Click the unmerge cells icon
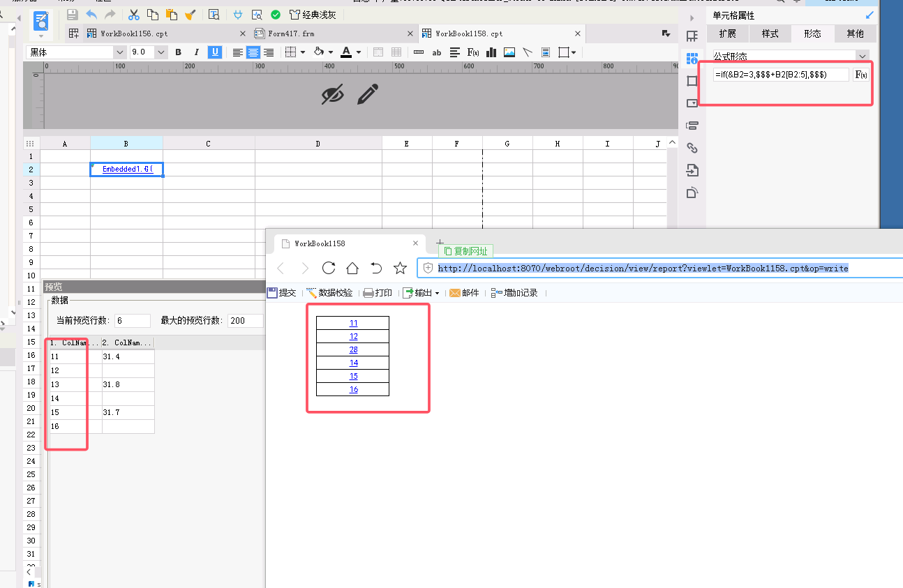This screenshot has width=903, height=588. coord(396,52)
